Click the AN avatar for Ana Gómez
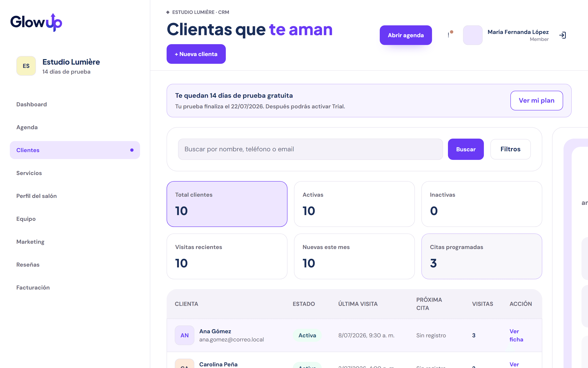 [184, 335]
